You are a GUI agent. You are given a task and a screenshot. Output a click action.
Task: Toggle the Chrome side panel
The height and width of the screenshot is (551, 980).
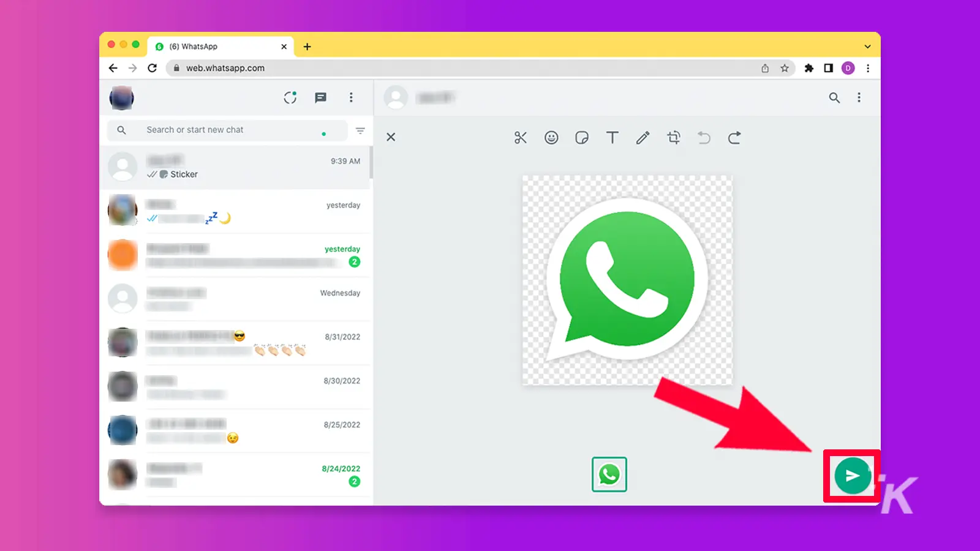(x=828, y=68)
